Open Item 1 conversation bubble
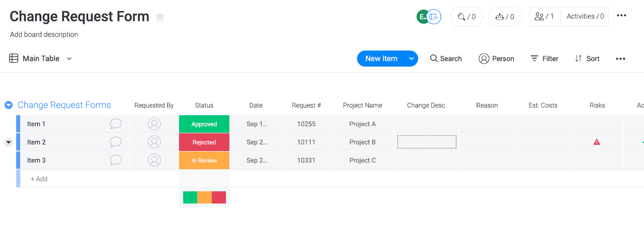644x239 pixels. [x=116, y=124]
